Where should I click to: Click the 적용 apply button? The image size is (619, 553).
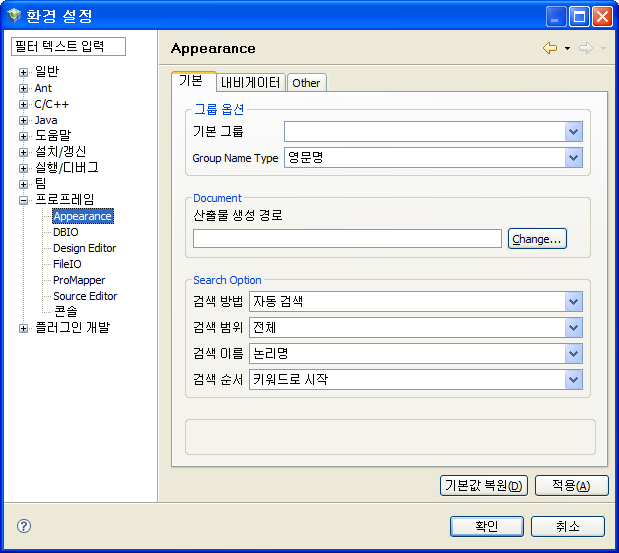point(571,486)
